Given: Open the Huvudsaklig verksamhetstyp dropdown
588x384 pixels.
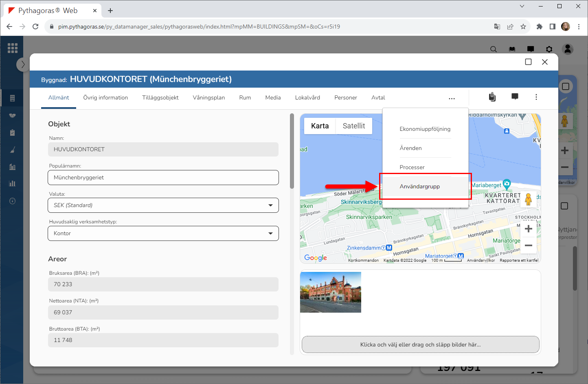Looking at the screenshot, I should [163, 234].
